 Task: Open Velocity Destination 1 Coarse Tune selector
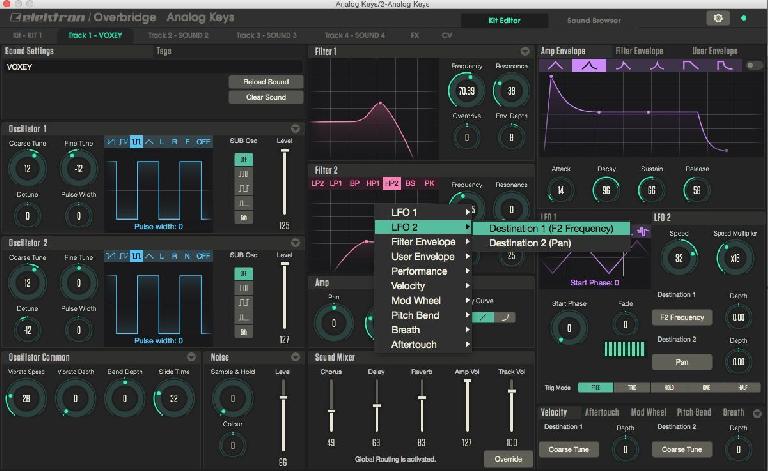(569, 449)
